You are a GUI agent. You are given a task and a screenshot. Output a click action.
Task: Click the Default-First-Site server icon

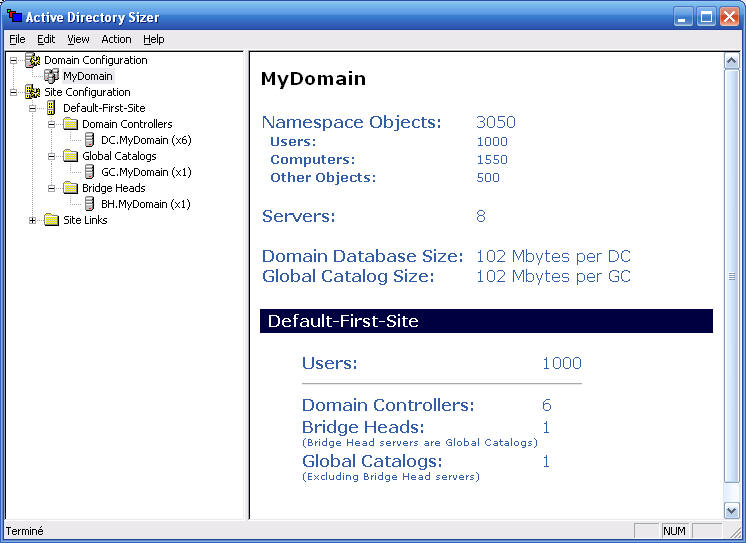[51, 108]
